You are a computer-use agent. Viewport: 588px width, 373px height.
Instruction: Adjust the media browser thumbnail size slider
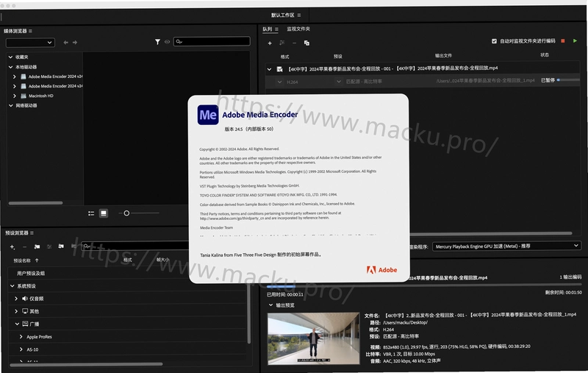126,213
